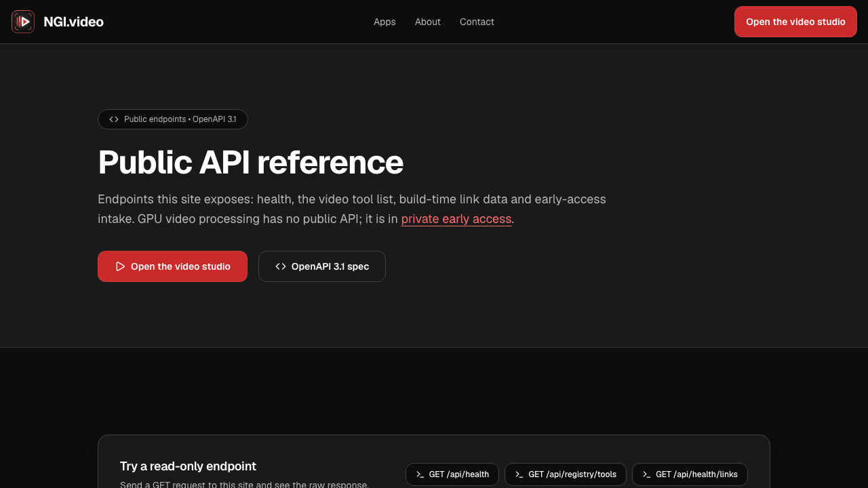868x488 pixels.
Task: Click terminal icon on GET /api/health/links
Action: pyautogui.click(x=647, y=474)
